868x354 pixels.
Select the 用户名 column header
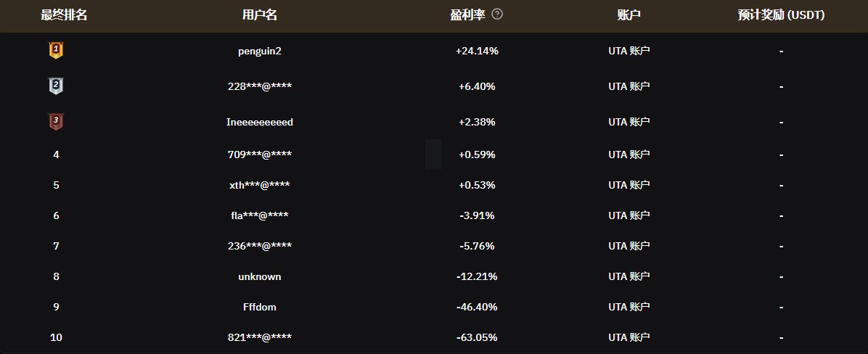(x=260, y=15)
